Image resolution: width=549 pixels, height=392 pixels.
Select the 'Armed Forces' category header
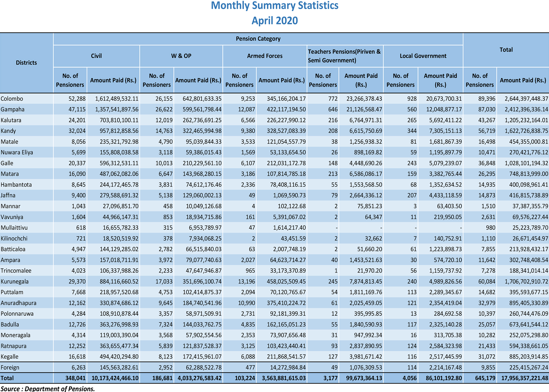(265, 56)
